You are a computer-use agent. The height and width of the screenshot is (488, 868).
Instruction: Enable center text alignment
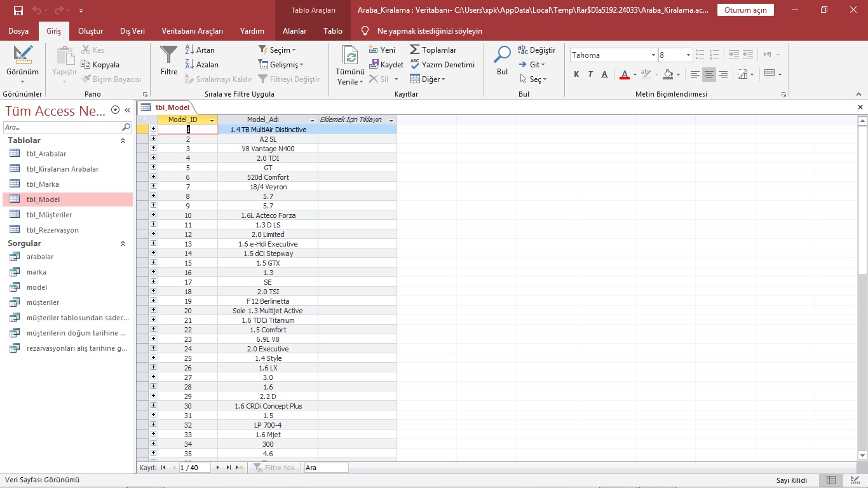[709, 74]
